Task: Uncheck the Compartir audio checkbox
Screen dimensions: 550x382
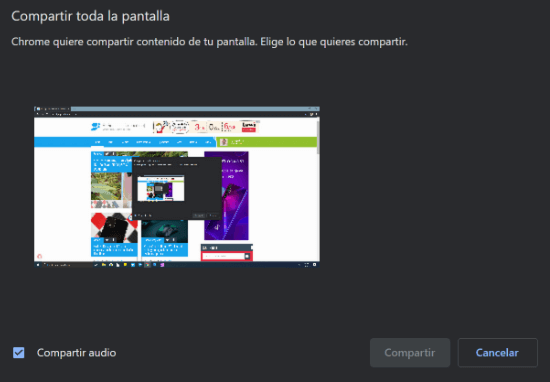Action: (19, 353)
